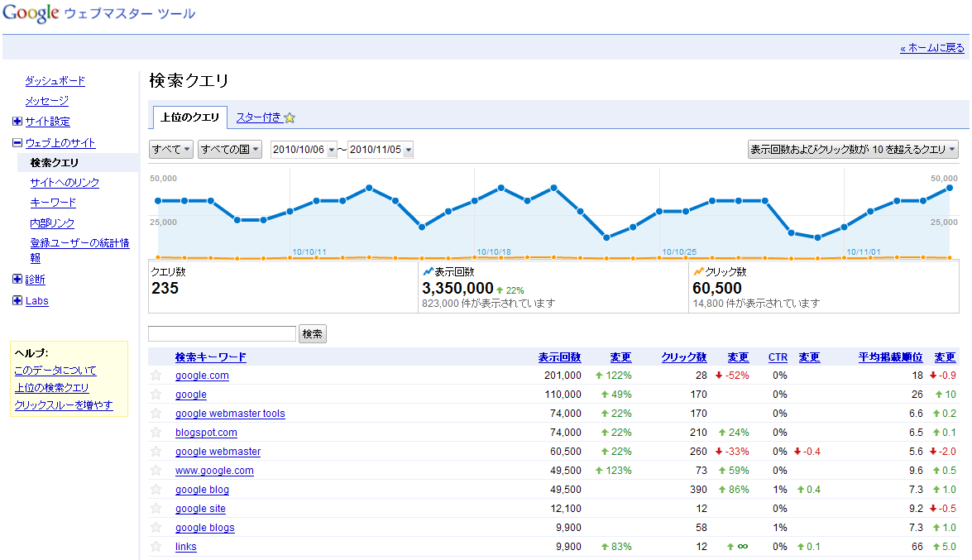Sort by 検索キーワード column header
The image size is (972, 560).
211,357
